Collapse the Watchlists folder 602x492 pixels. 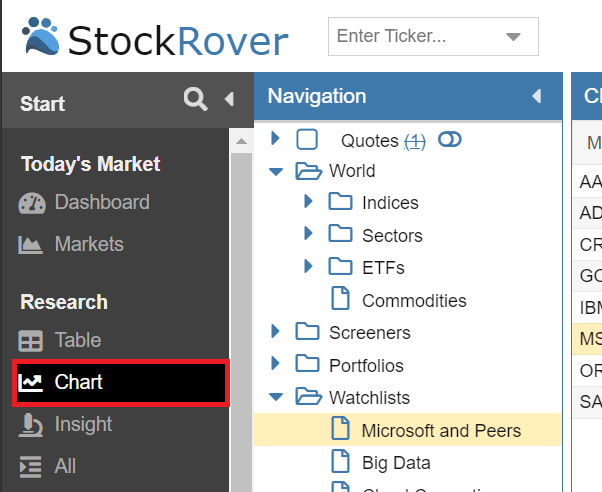click(x=276, y=396)
